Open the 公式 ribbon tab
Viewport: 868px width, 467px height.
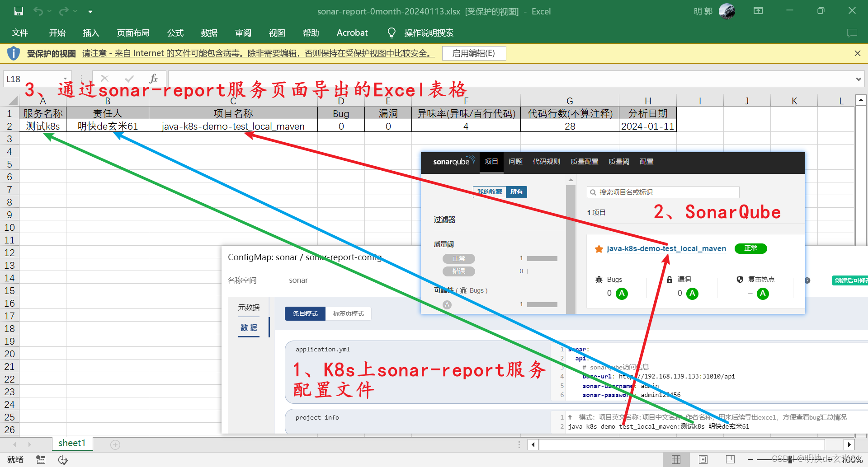tap(175, 33)
